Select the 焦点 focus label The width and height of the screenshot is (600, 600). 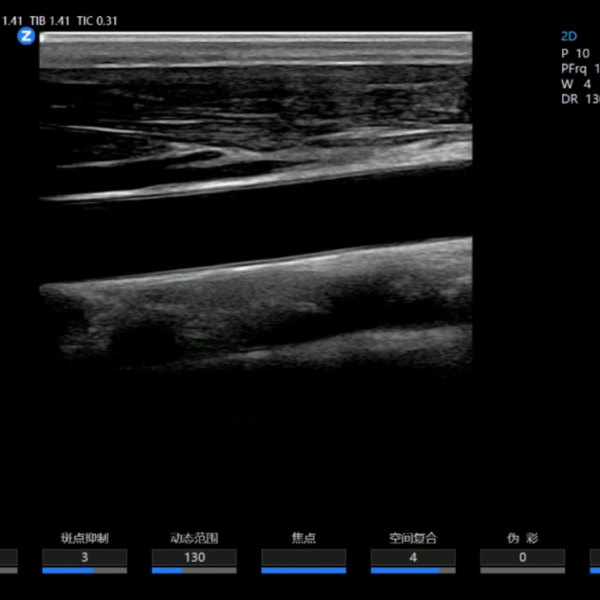(303, 538)
